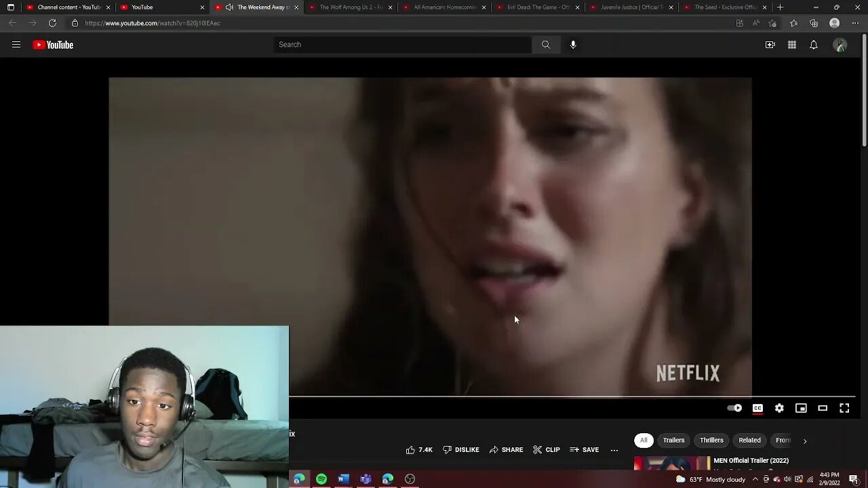Start voice search with the microphone
Viewport: 868px width, 488px height.
pyautogui.click(x=573, y=45)
